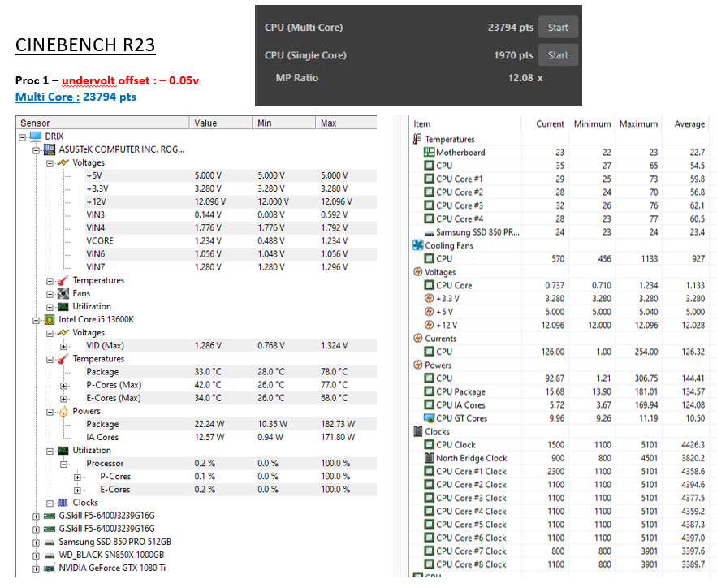Screen dimensions: 717x588
Task: Click the North Bridge Clock icon
Action: coord(429,458)
